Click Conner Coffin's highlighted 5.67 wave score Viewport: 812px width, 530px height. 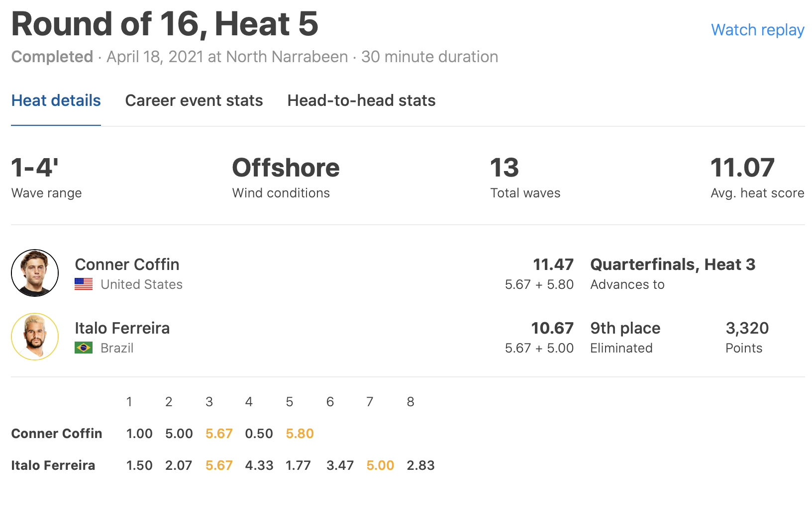219,434
